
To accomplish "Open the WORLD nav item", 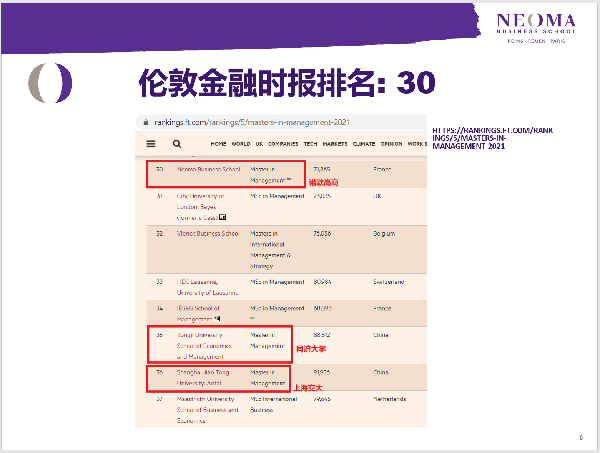I will point(241,144).
